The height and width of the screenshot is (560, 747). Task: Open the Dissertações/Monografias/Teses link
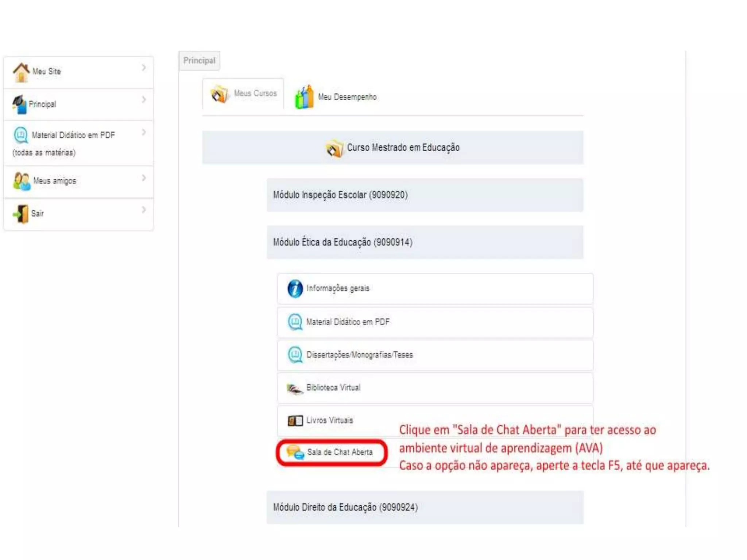(435, 355)
